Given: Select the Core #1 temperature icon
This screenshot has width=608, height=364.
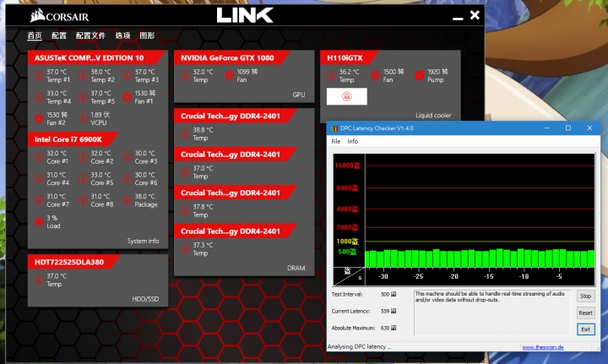Looking at the screenshot, I should [x=39, y=157].
